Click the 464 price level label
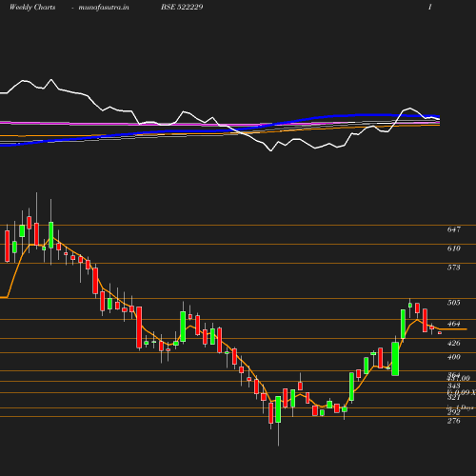The height and width of the screenshot is (476, 476). pos(453,324)
